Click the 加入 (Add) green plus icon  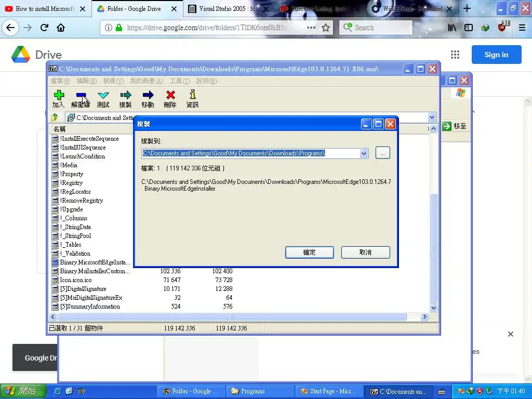[59, 95]
